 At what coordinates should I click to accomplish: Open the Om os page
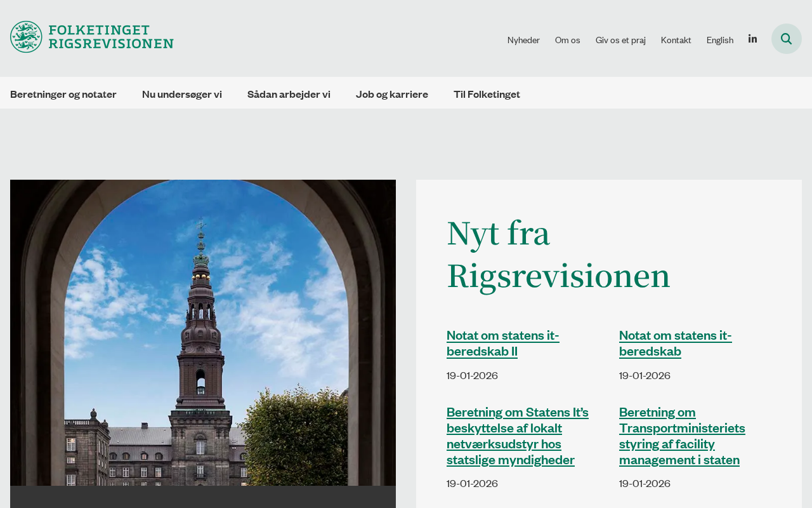tap(568, 39)
